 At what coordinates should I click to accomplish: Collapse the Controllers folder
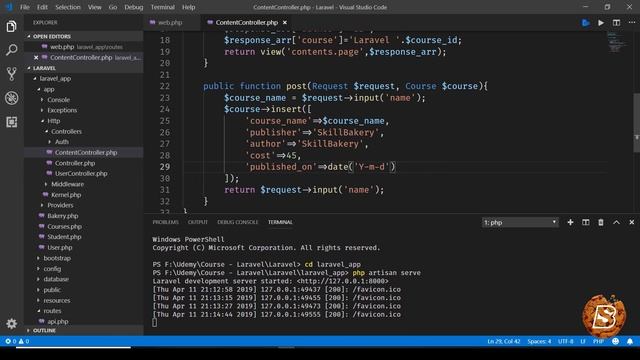[66, 131]
